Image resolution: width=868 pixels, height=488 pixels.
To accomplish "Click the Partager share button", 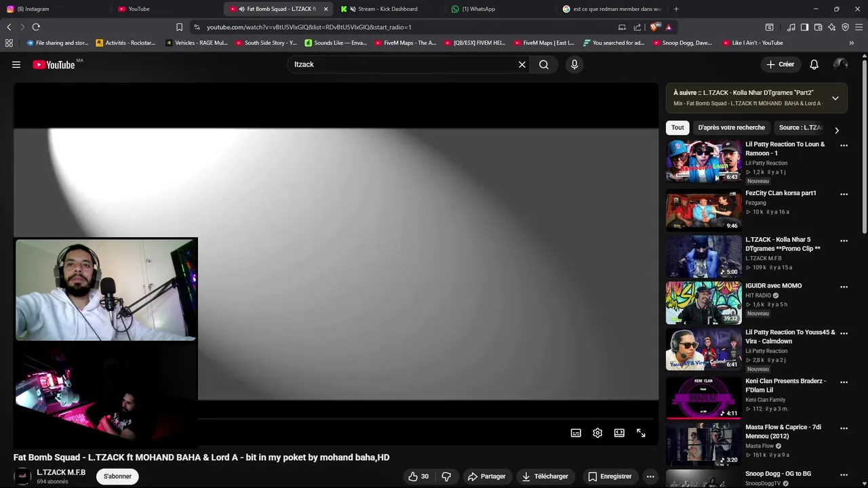I will (487, 476).
